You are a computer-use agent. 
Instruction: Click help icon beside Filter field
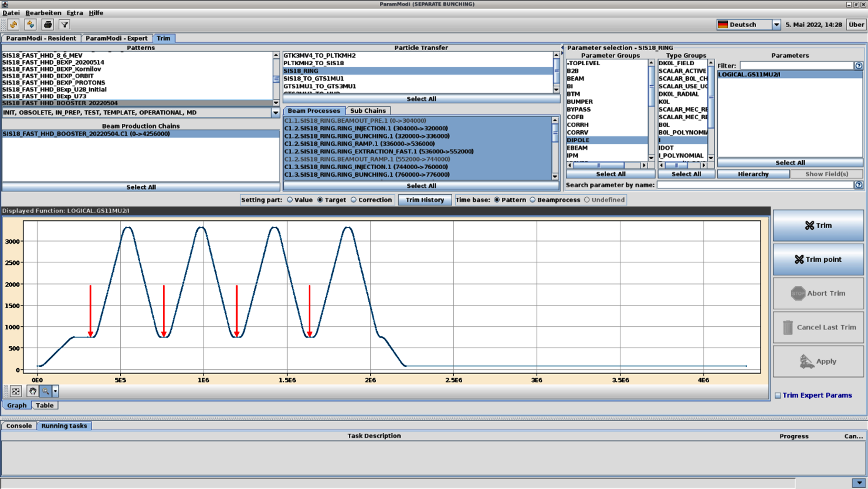858,66
